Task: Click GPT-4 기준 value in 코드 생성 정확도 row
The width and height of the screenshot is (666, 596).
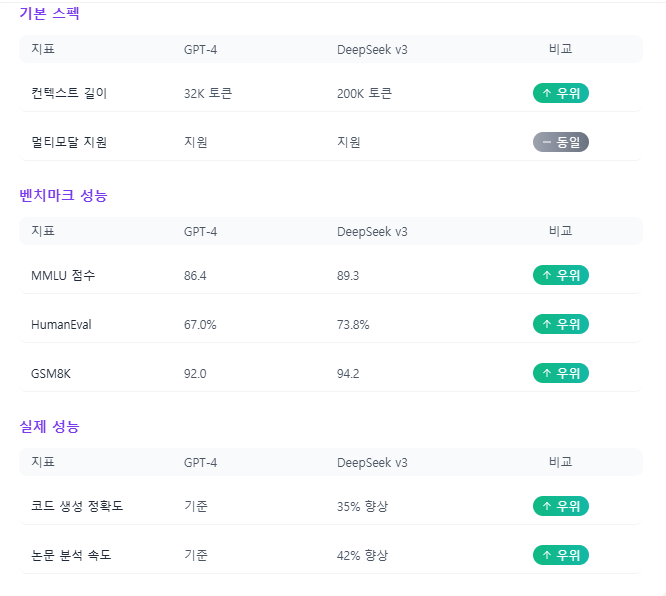Action: pos(195,506)
